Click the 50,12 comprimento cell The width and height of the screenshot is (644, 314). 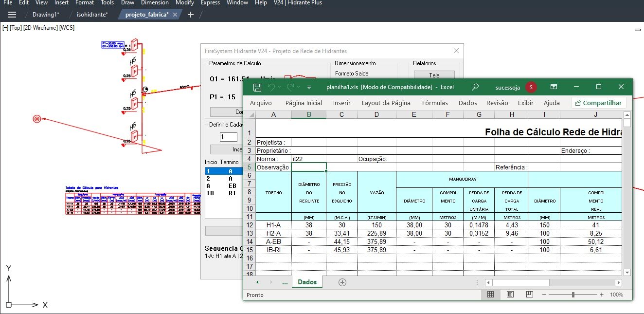click(595, 241)
